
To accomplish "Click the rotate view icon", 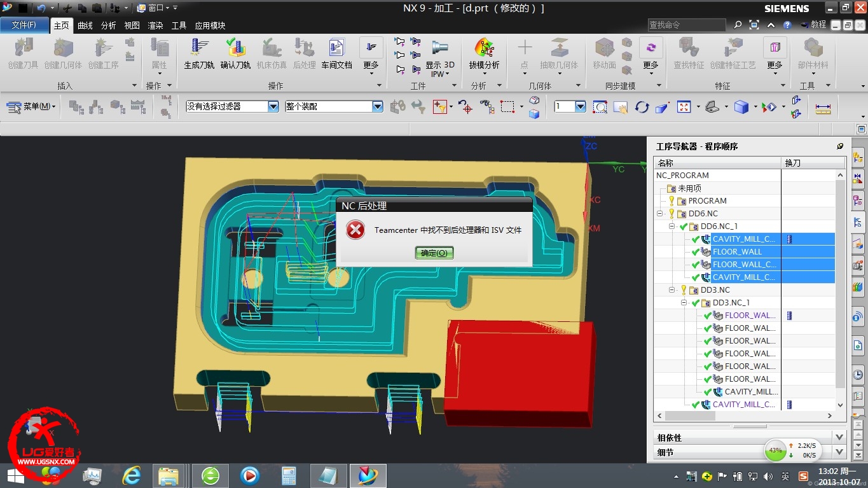I will coord(642,107).
